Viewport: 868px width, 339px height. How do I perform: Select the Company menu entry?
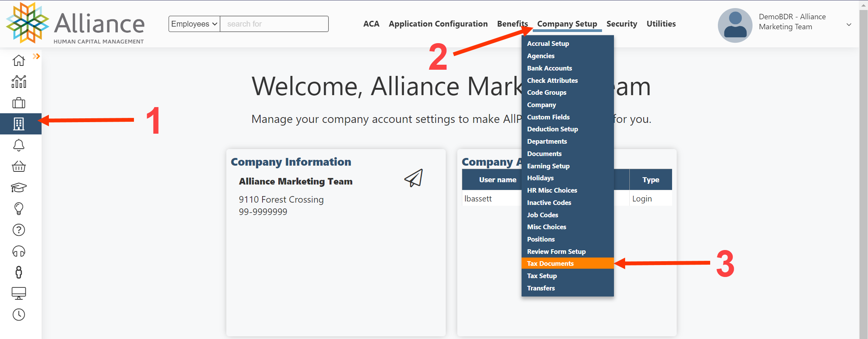pyautogui.click(x=567, y=105)
